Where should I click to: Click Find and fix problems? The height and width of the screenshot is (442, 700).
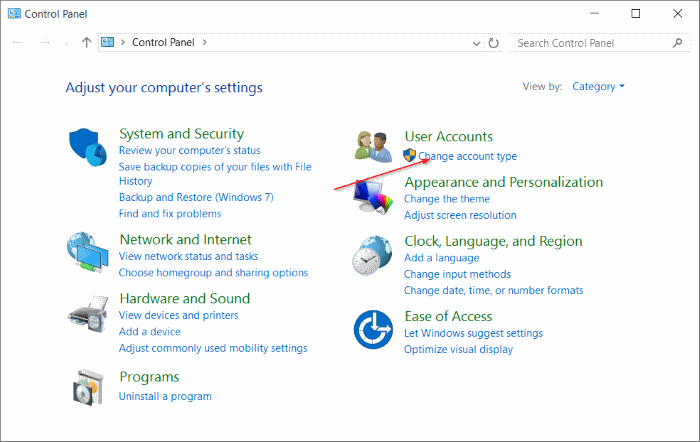click(170, 214)
